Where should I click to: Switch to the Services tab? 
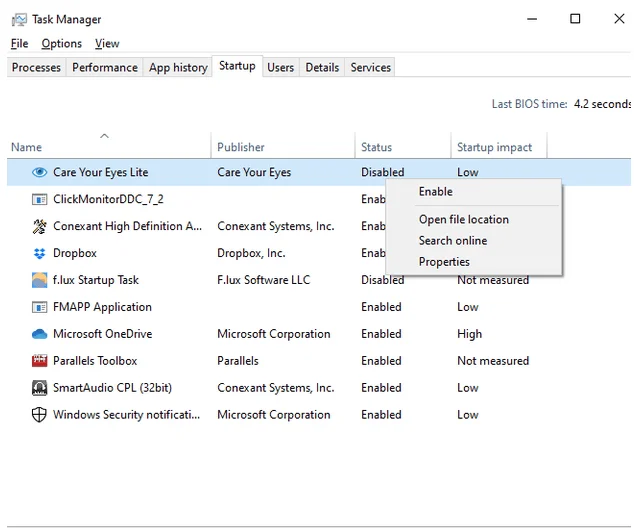coord(371,68)
